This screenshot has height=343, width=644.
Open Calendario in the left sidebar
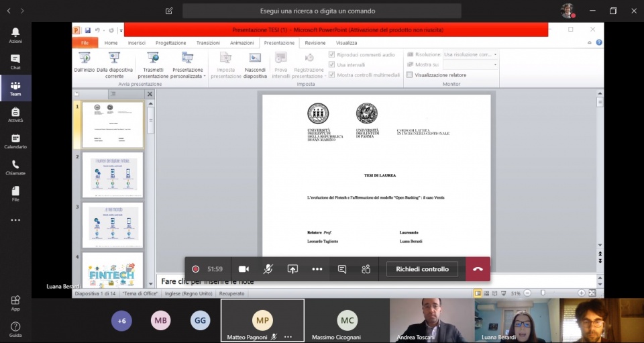pos(15,141)
